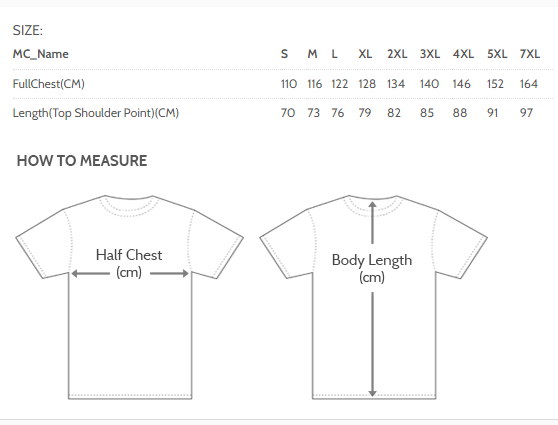558x425 pixels.
Task: Click the downward Body Length arrow
Action: 372,344
